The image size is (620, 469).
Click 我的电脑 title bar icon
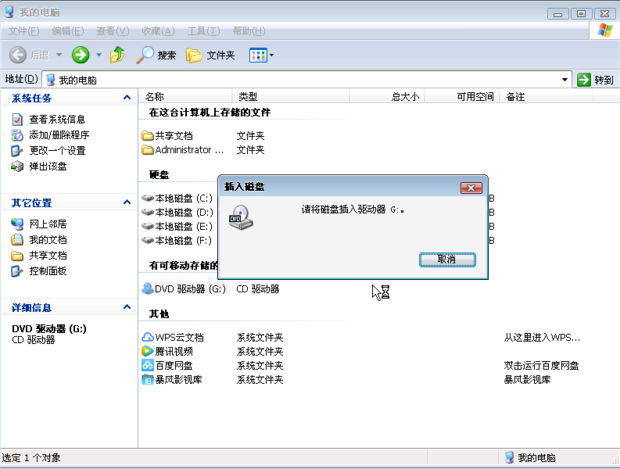(9, 12)
